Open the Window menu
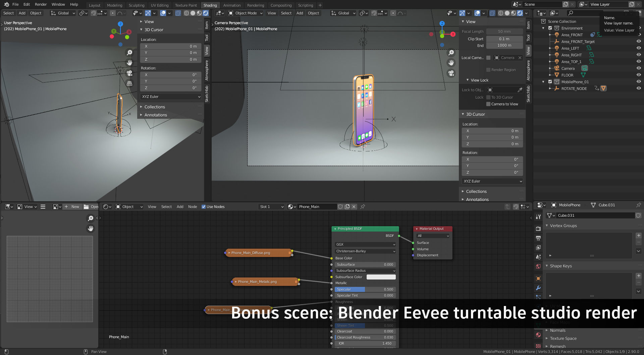The image size is (644, 355). [x=58, y=4]
